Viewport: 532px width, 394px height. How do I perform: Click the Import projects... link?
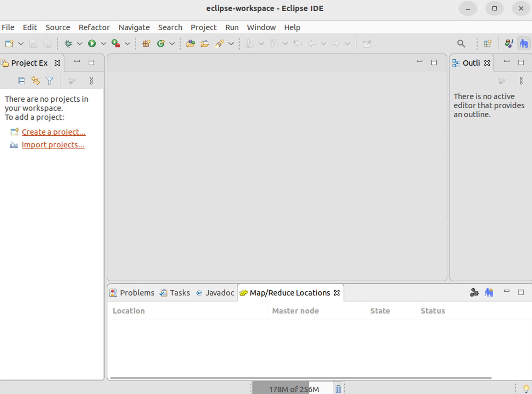53,145
